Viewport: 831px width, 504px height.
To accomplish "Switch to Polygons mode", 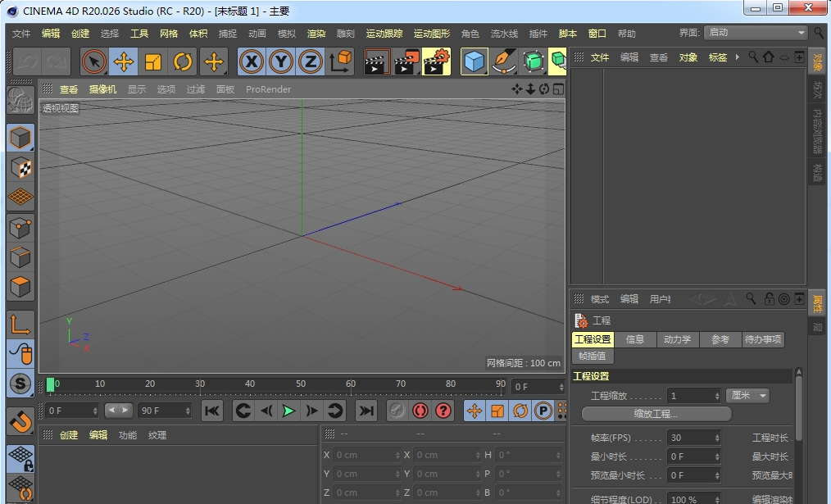I will (x=20, y=287).
